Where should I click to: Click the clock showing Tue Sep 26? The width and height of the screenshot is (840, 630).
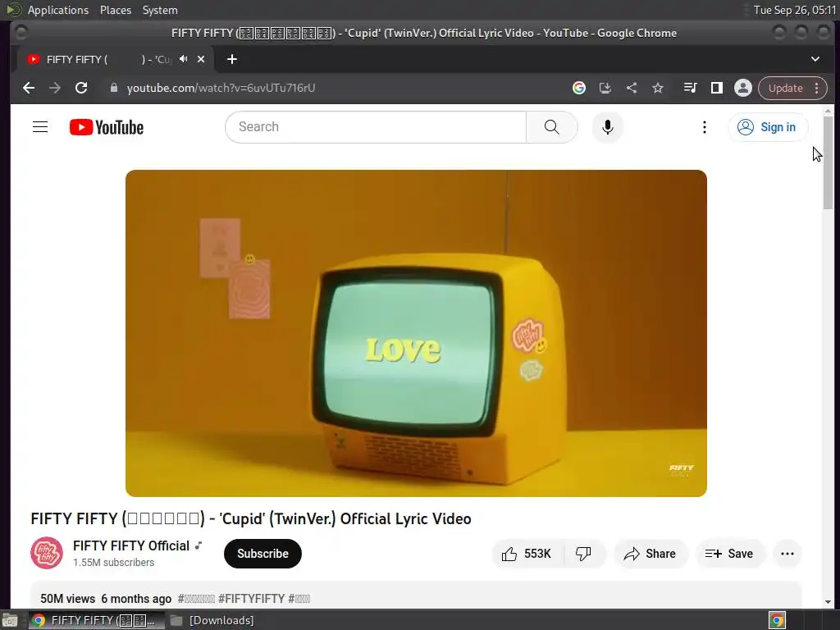(795, 10)
